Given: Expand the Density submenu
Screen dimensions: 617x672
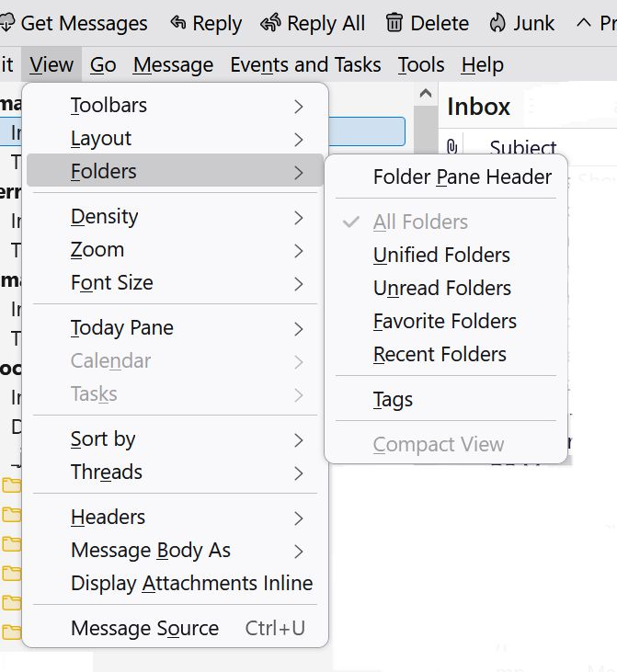Looking at the screenshot, I should pyautogui.click(x=175, y=216).
